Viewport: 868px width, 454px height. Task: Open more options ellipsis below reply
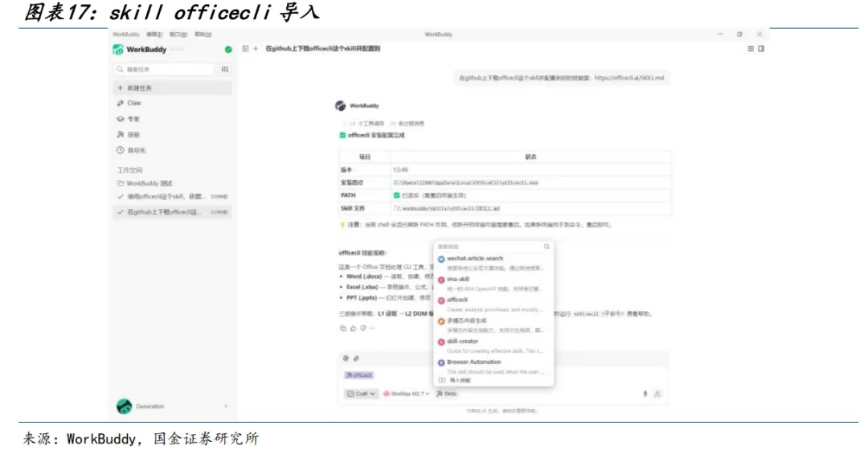[x=373, y=329]
